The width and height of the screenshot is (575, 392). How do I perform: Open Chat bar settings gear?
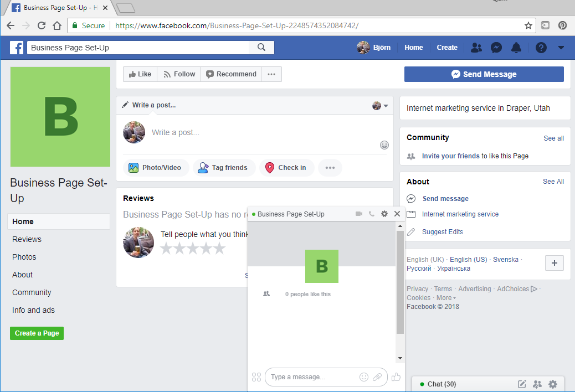pyautogui.click(x=553, y=384)
